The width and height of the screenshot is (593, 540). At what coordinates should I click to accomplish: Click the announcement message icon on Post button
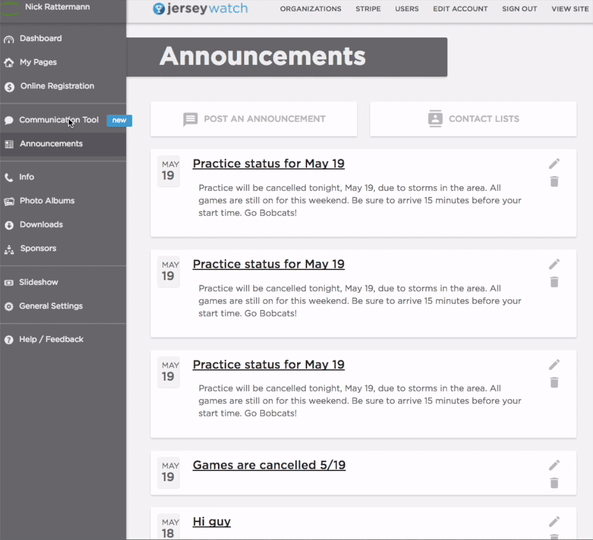(190, 119)
